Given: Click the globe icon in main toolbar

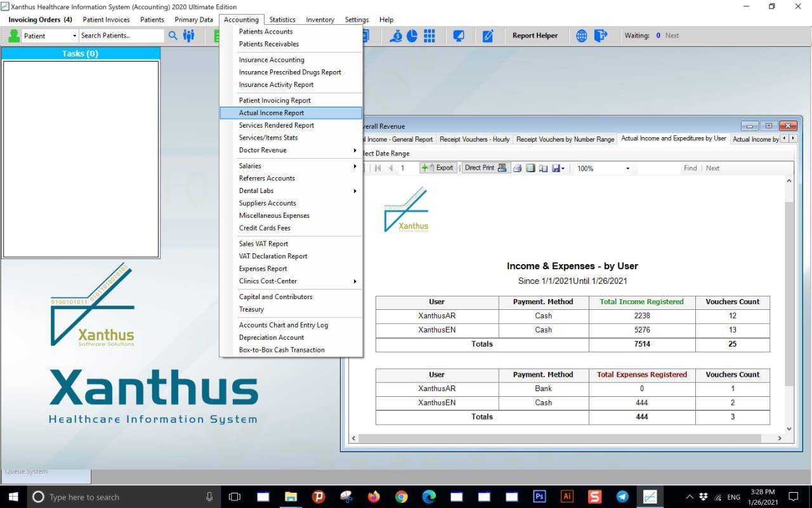Looking at the screenshot, I should click(x=581, y=36).
